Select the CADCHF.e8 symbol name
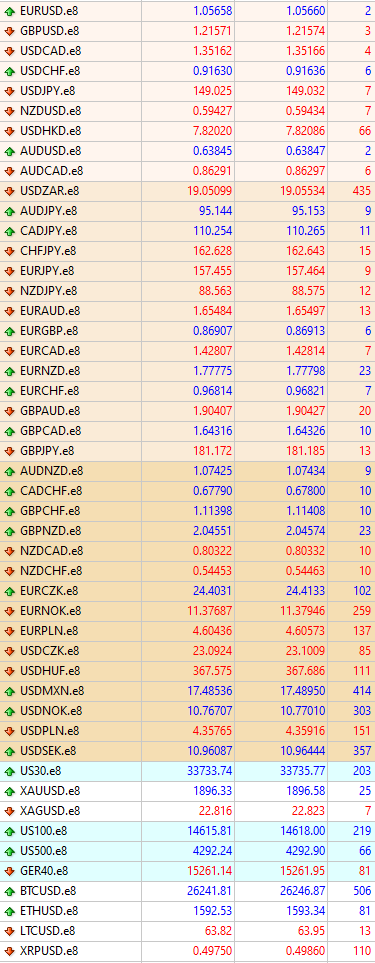Screen dimensions: 375x963 (x=50, y=491)
